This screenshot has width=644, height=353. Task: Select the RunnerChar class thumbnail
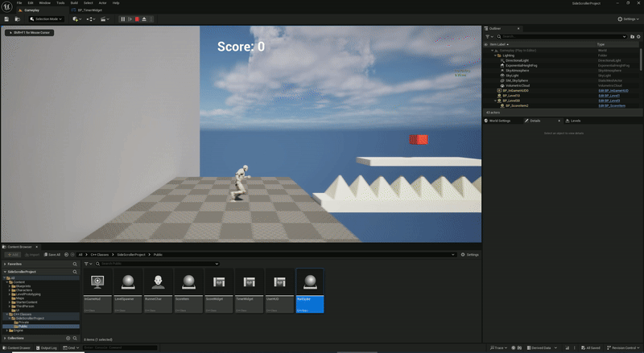[x=158, y=291]
